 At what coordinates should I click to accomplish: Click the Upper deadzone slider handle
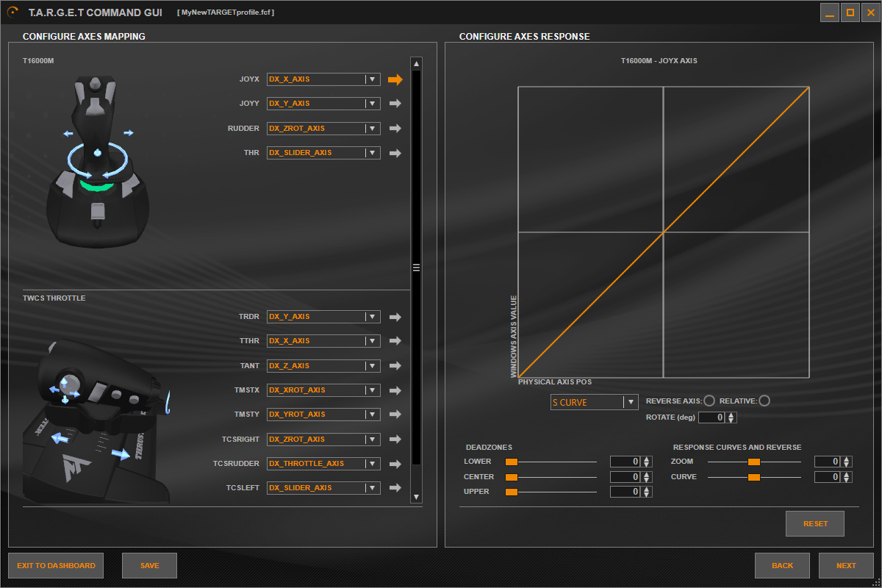tap(512, 492)
